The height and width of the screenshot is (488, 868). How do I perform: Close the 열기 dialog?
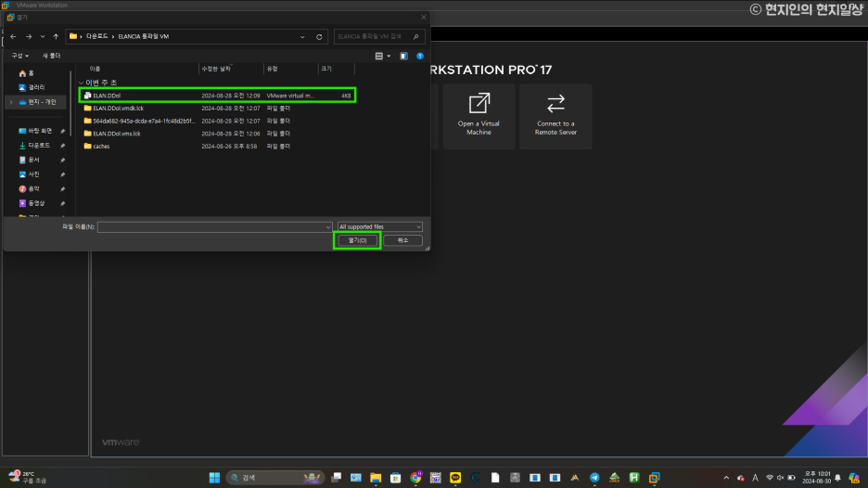click(x=424, y=18)
